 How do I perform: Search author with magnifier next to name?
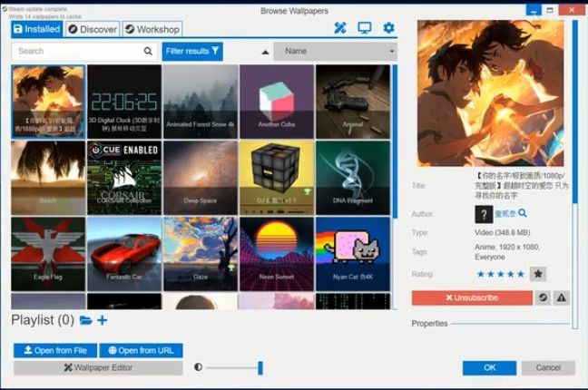pos(523,213)
